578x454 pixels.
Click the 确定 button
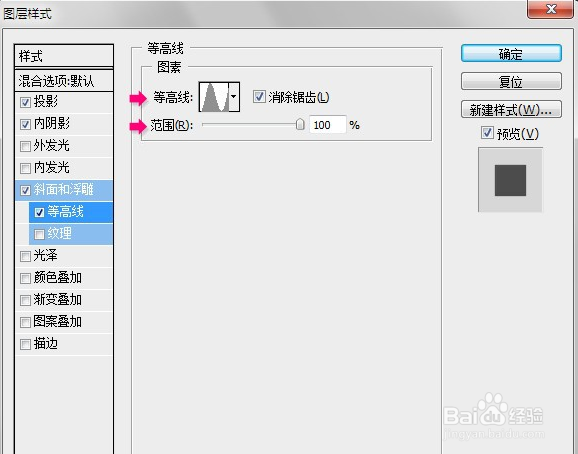(x=511, y=54)
